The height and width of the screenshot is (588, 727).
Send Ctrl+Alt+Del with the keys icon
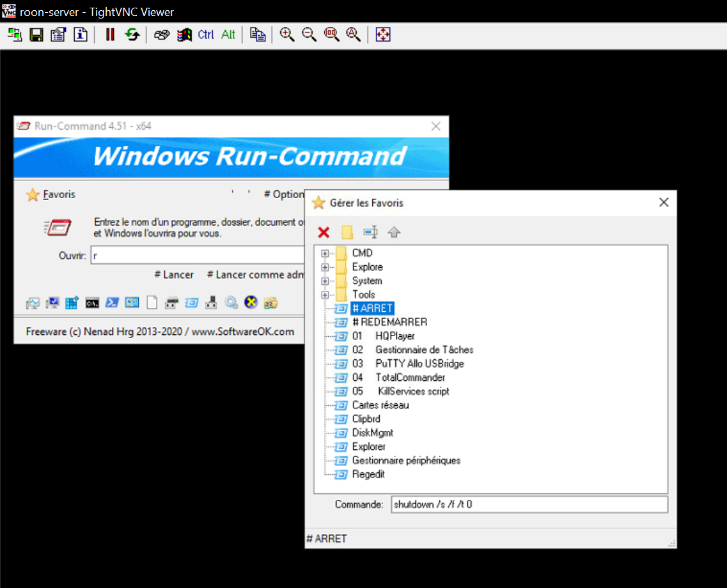click(162, 35)
